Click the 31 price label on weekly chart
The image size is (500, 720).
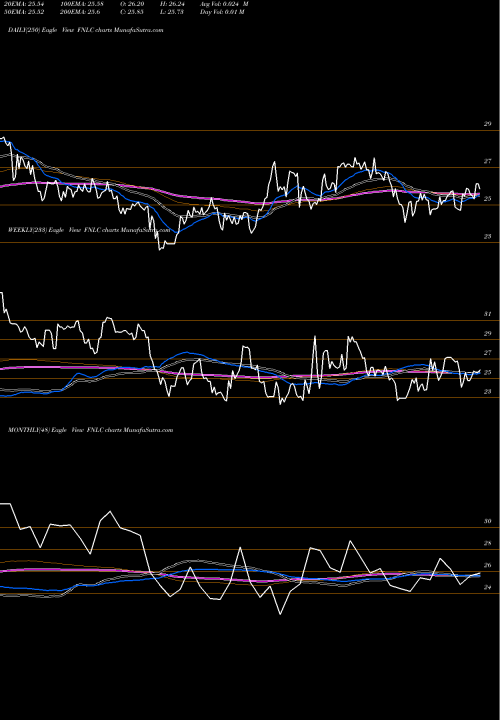[x=488, y=314]
